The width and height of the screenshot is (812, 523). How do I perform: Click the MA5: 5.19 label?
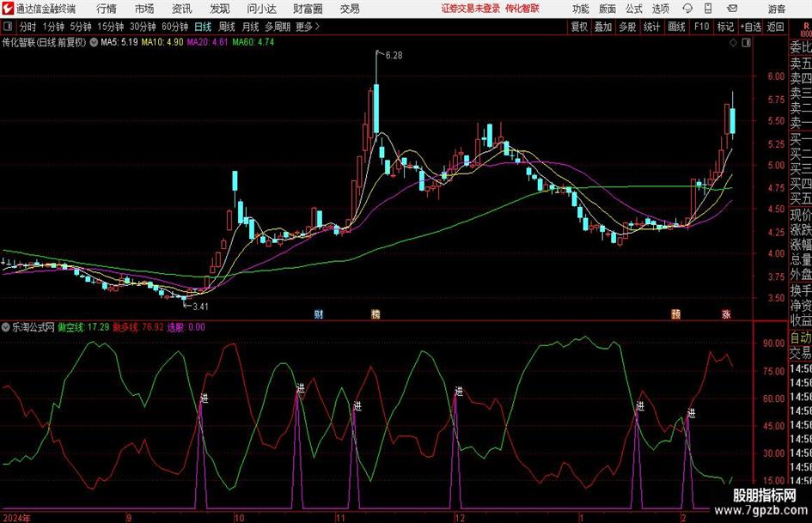point(119,42)
